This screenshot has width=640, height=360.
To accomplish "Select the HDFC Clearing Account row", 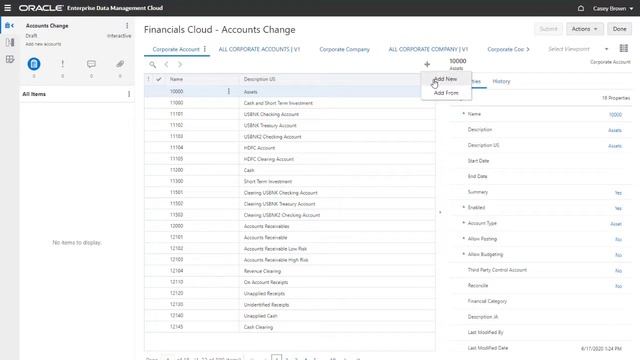I will coord(290,159).
